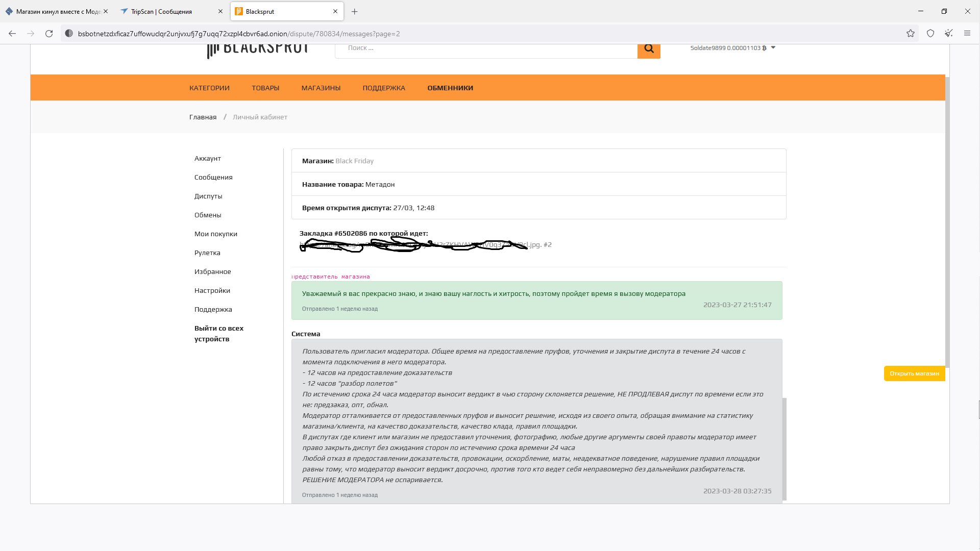
Task: Click the Главная breadcrumb link
Action: [x=203, y=117]
